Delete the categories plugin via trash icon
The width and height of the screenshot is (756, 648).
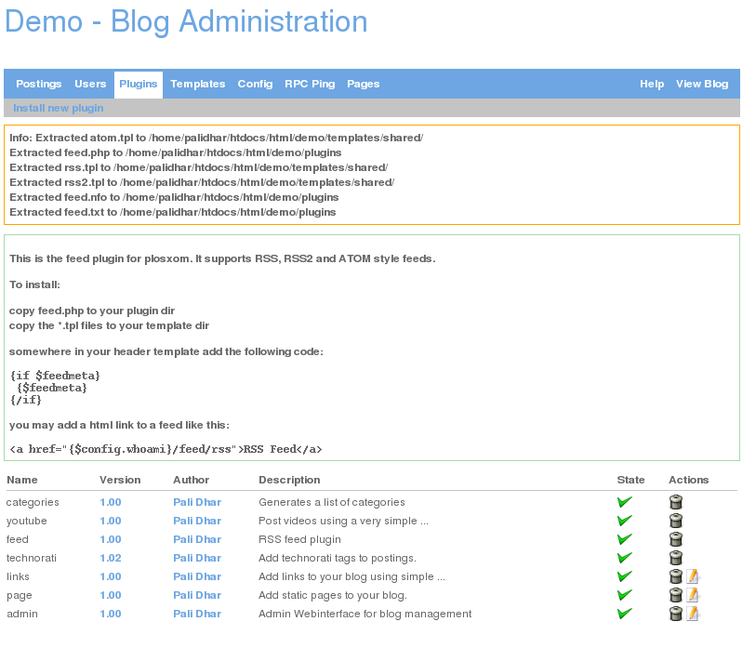point(675,502)
